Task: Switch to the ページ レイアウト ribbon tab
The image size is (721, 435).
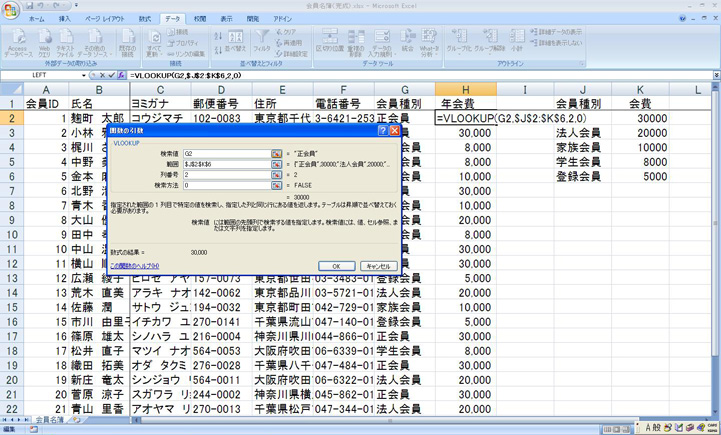Action: click(x=104, y=19)
